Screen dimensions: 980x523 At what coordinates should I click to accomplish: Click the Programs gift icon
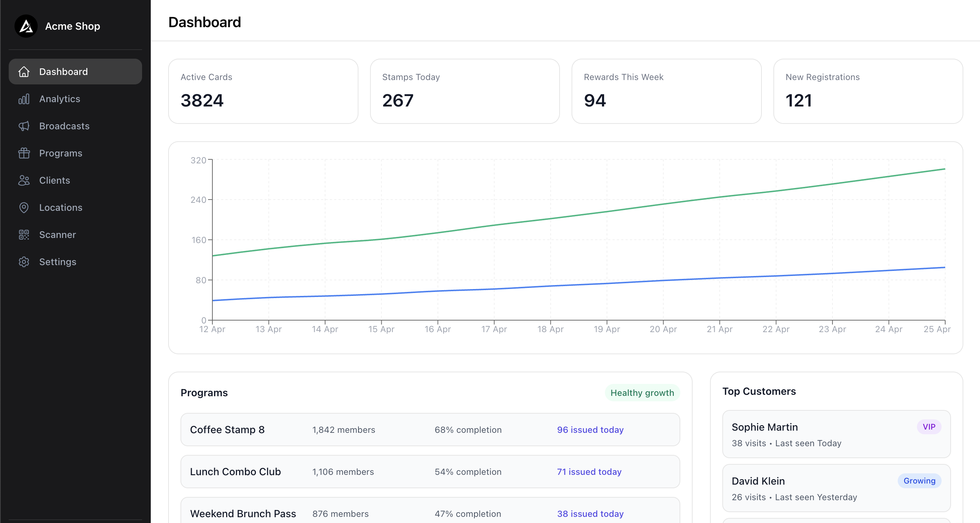pyautogui.click(x=24, y=153)
